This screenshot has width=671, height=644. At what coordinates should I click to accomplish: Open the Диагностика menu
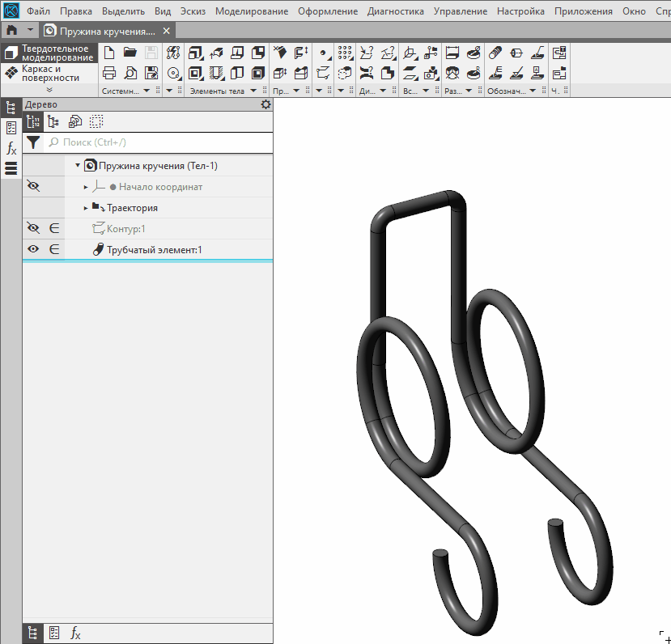395,11
